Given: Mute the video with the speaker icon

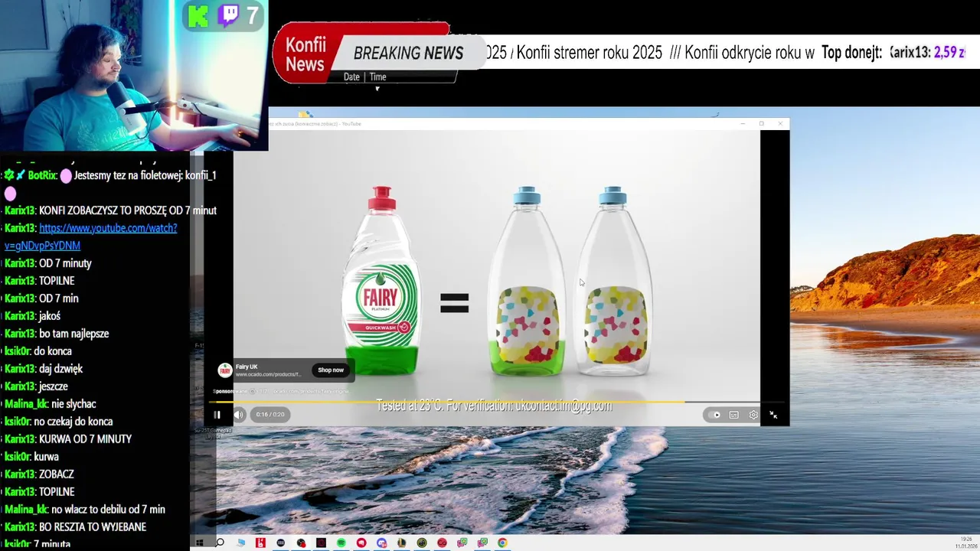Looking at the screenshot, I should click(x=238, y=415).
